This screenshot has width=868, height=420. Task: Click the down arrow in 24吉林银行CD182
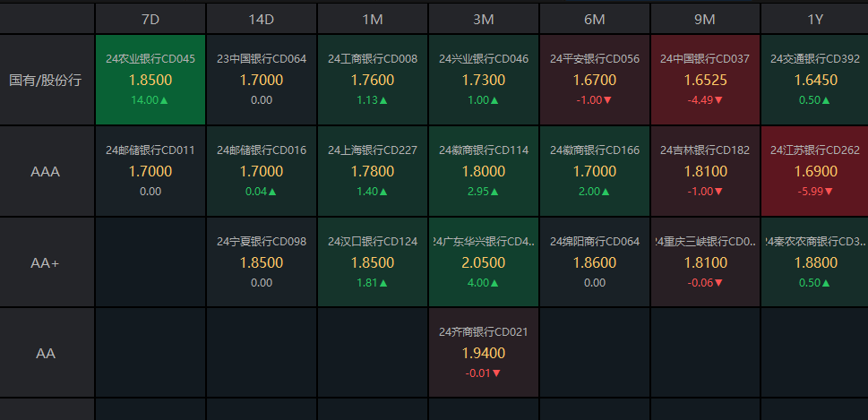tap(718, 192)
